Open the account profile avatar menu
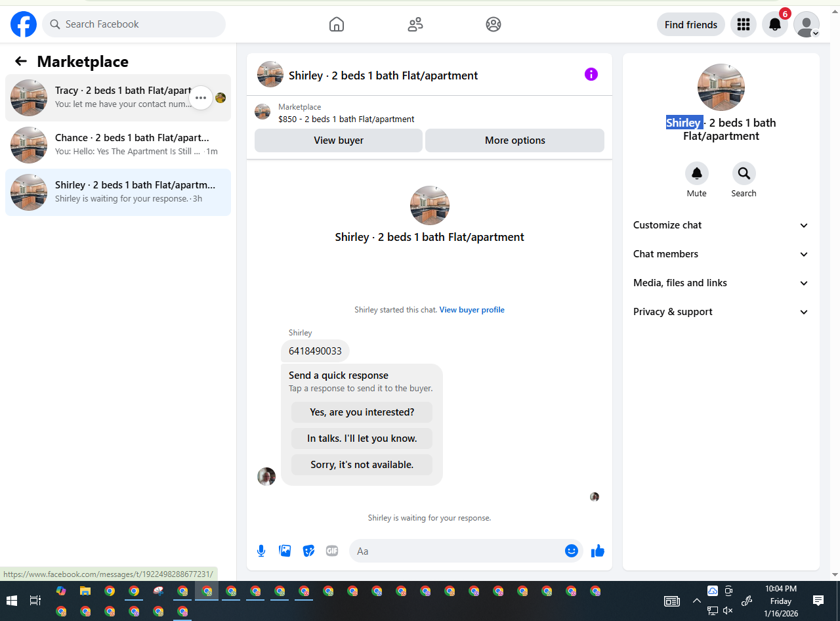The width and height of the screenshot is (840, 621). 807,24
